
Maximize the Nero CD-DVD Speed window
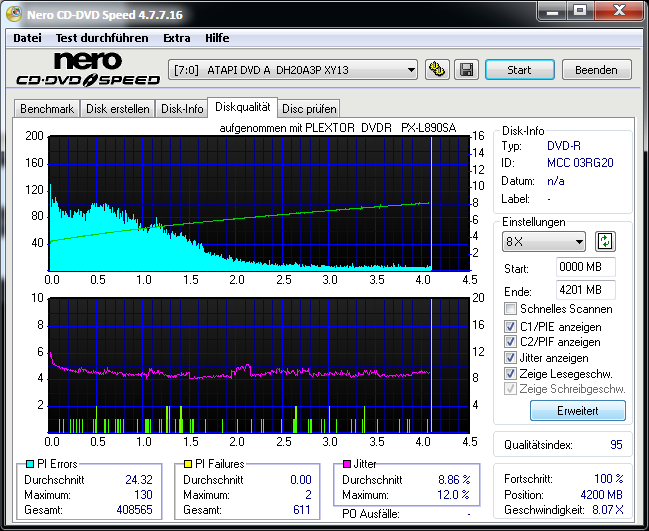[580, 10]
